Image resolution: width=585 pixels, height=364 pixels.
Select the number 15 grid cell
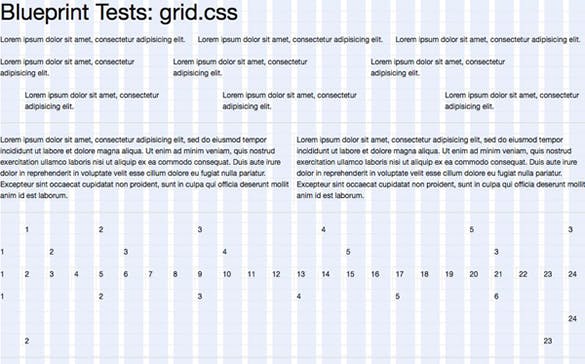[x=350, y=274]
